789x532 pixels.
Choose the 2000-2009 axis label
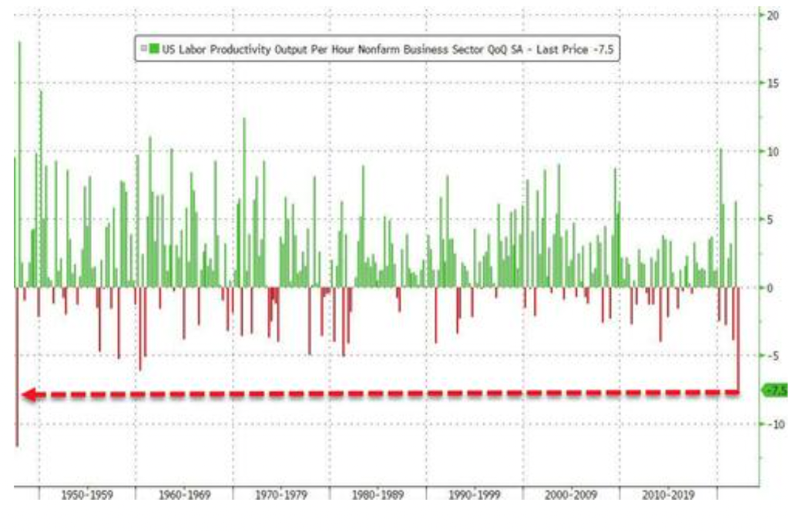tap(571, 495)
